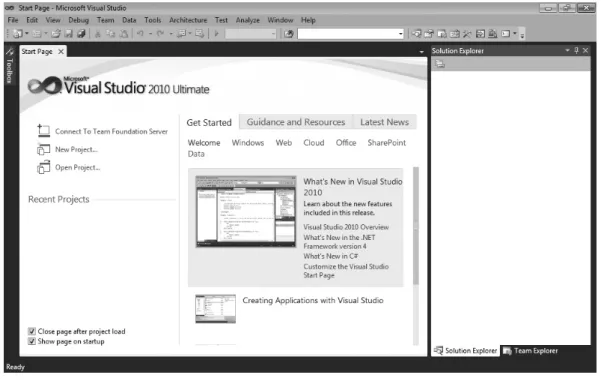Click the Navigate Forward toolbar icon
The width and height of the screenshot is (601, 381).
pos(200,34)
